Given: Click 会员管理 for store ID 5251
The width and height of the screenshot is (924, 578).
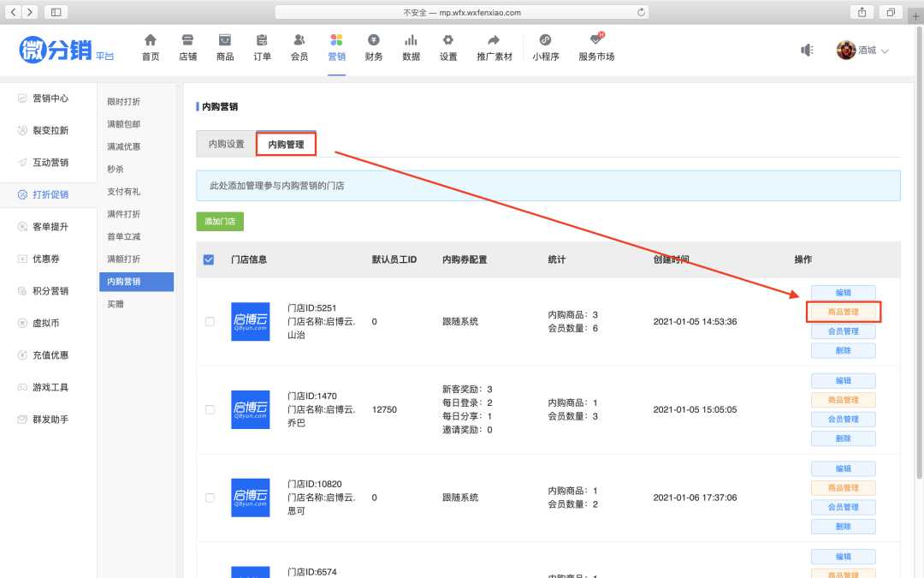Looking at the screenshot, I should pos(844,331).
